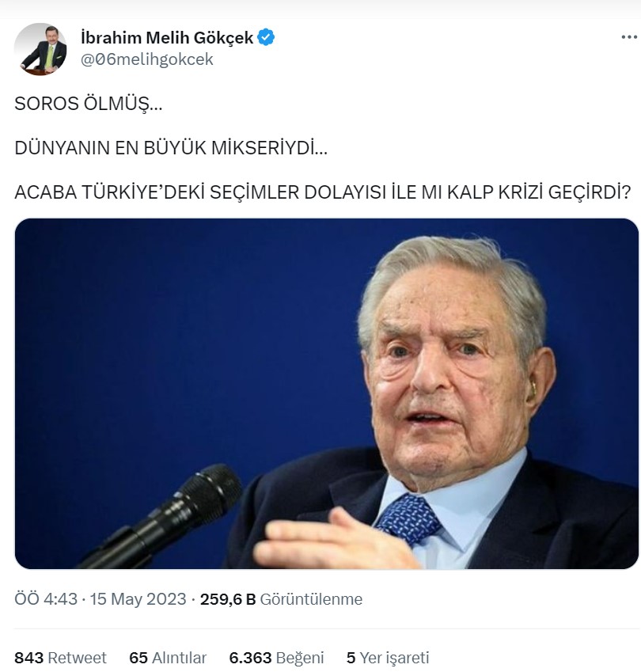Click the @06melihgokcek handle

(x=146, y=59)
